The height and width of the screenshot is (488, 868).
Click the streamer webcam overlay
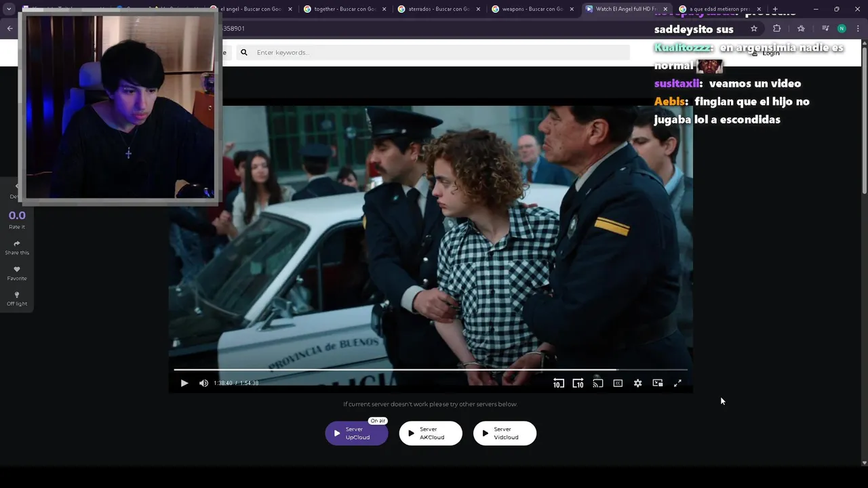click(119, 107)
